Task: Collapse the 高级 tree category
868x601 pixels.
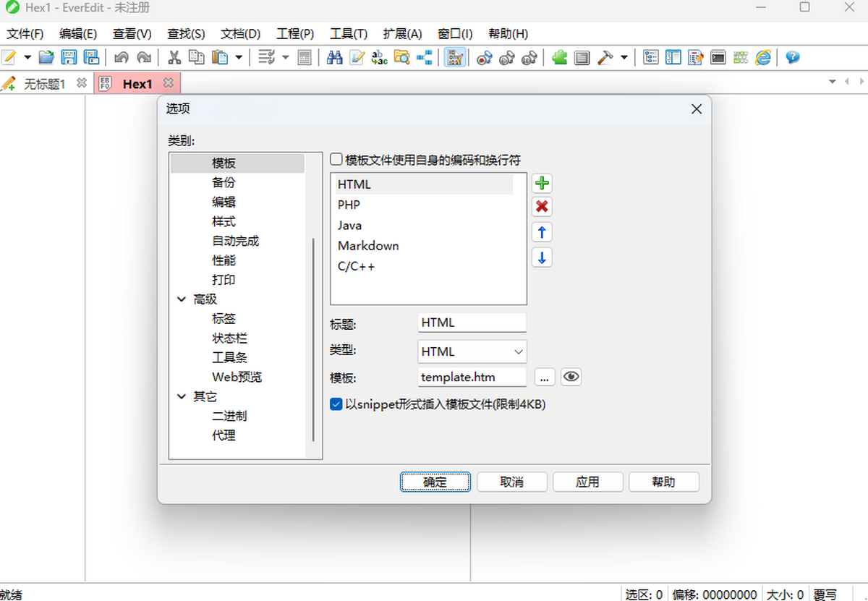Action: click(x=182, y=299)
